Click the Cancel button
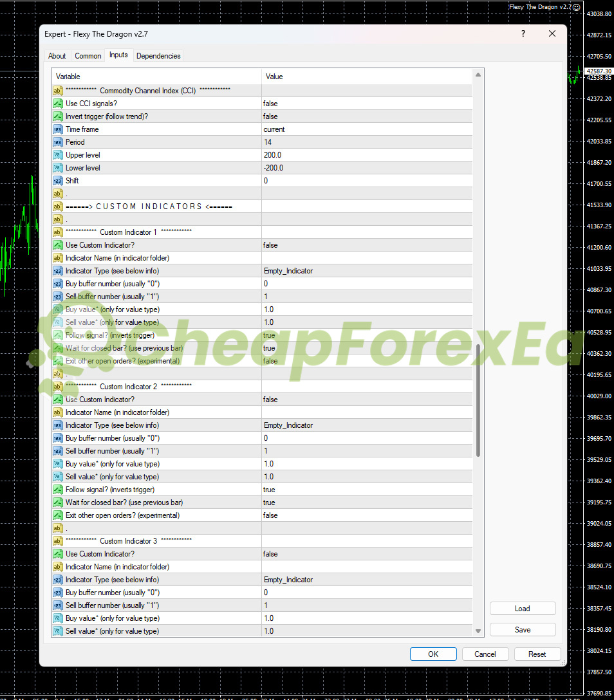Viewport: 614px width, 700px height. 485,654
